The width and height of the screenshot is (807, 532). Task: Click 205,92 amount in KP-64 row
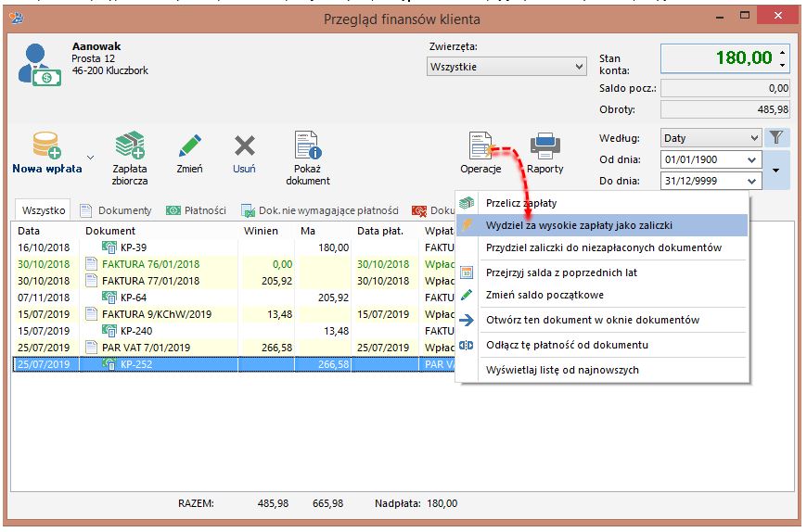pyautogui.click(x=334, y=298)
